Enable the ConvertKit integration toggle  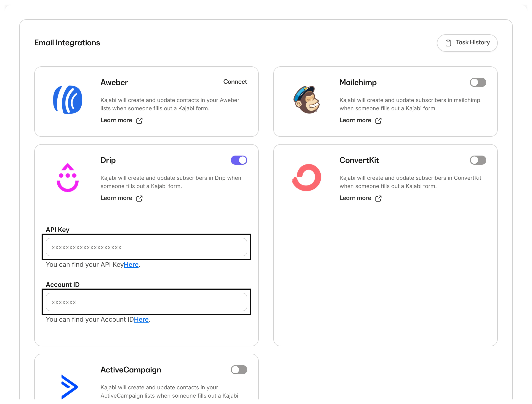478,160
